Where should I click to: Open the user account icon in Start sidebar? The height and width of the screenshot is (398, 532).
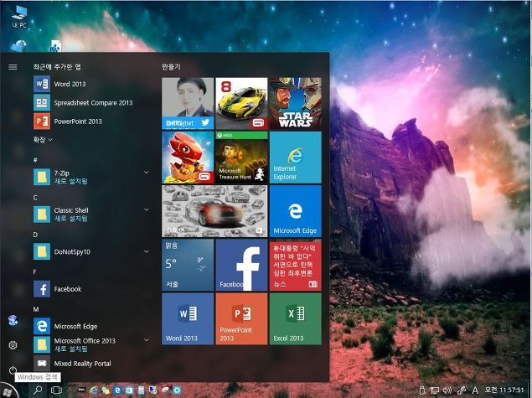(13, 320)
